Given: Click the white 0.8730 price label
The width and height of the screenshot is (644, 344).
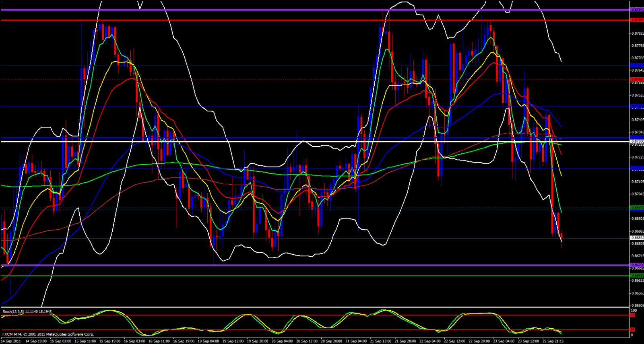Looking at the screenshot, I should coord(636,142).
